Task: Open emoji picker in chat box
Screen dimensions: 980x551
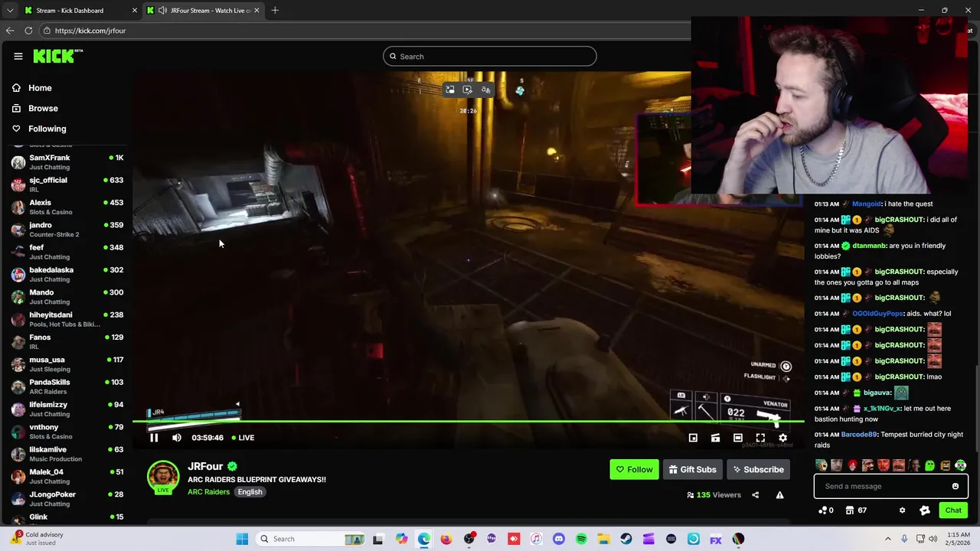Action: click(x=955, y=486)
